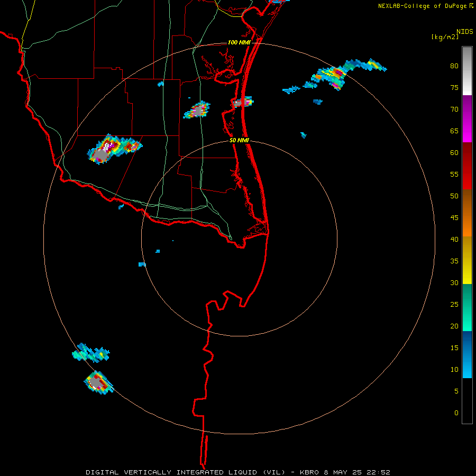
Task: Select the 5 value on the scale
Action: click(456, 391)
